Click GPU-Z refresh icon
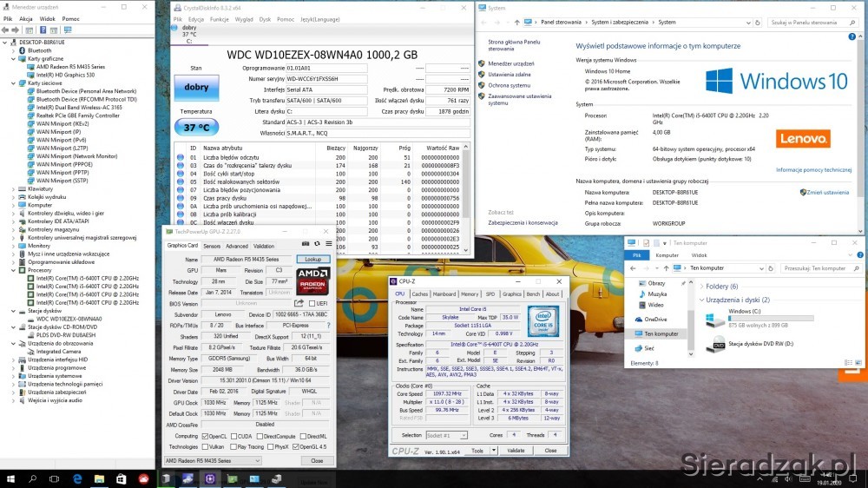 317,244
